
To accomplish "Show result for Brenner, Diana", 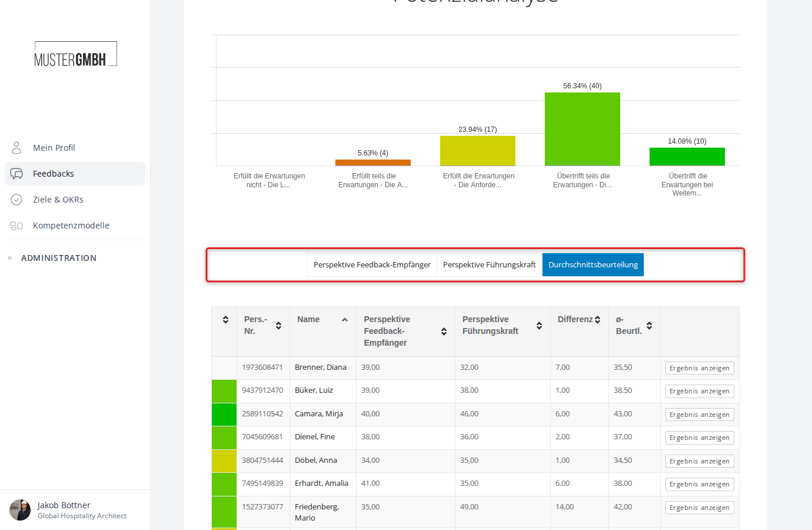I will coord(700,368).
